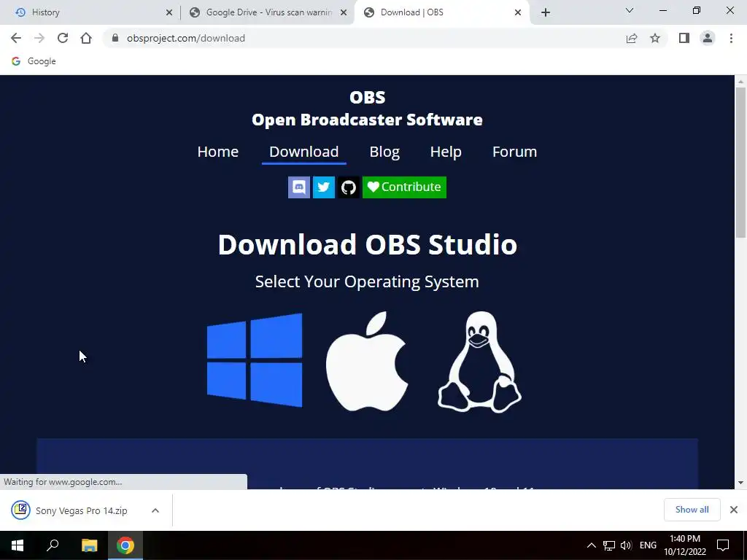The image size is (747, 560).
Task: Click the browser back arrow
Action: click(16, 38)
